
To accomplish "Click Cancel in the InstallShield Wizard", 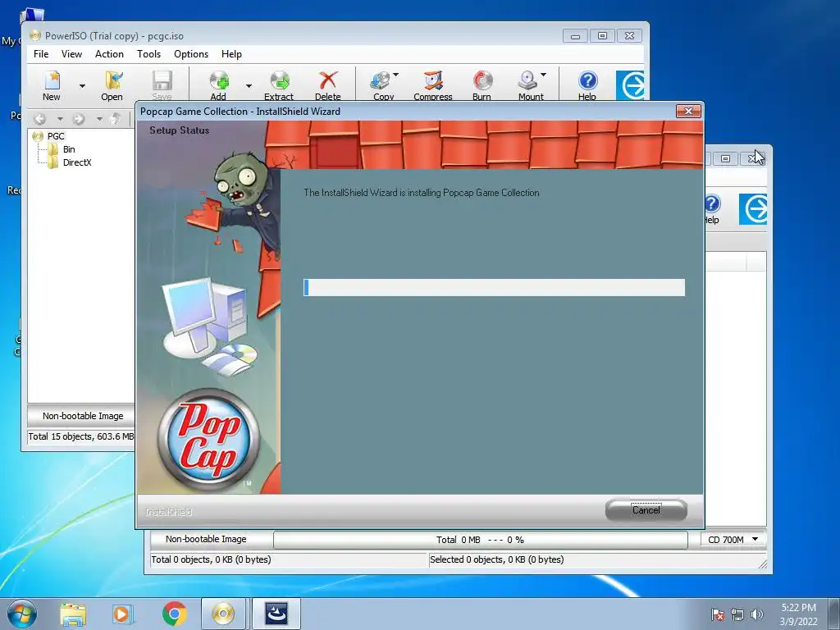I will (646, 510).
